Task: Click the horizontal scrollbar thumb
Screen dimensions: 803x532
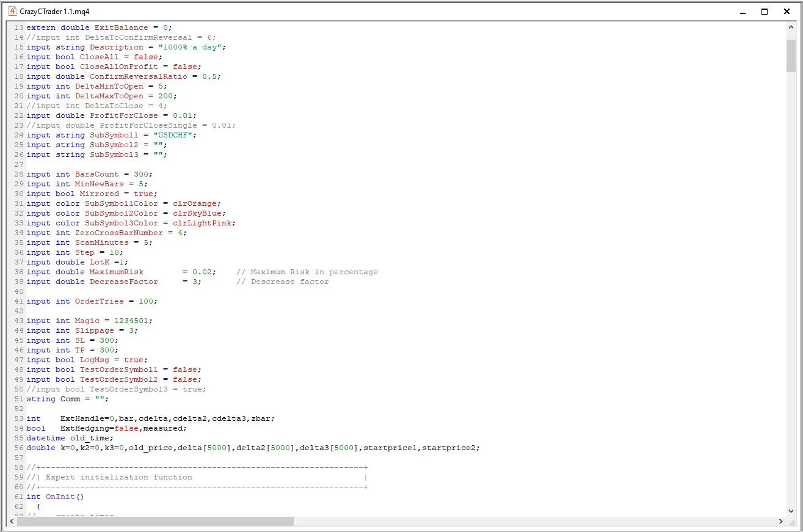Action: [x=155, y=522]
